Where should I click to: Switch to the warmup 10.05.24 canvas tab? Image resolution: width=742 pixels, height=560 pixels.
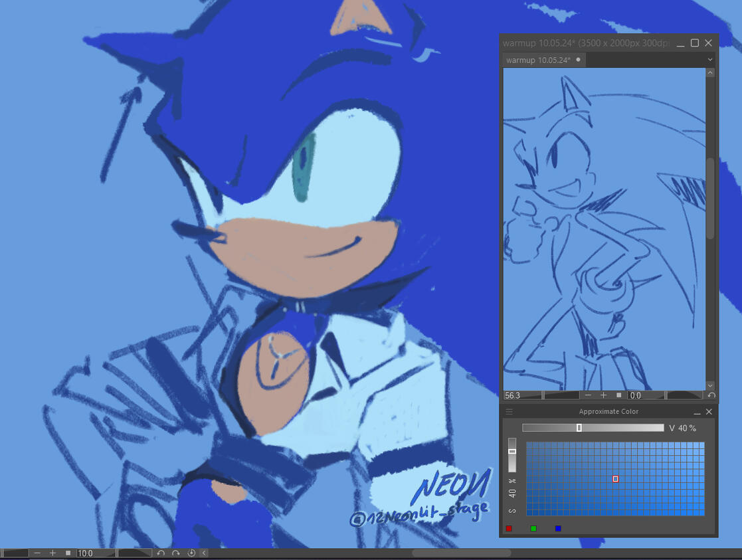point(539,60)
